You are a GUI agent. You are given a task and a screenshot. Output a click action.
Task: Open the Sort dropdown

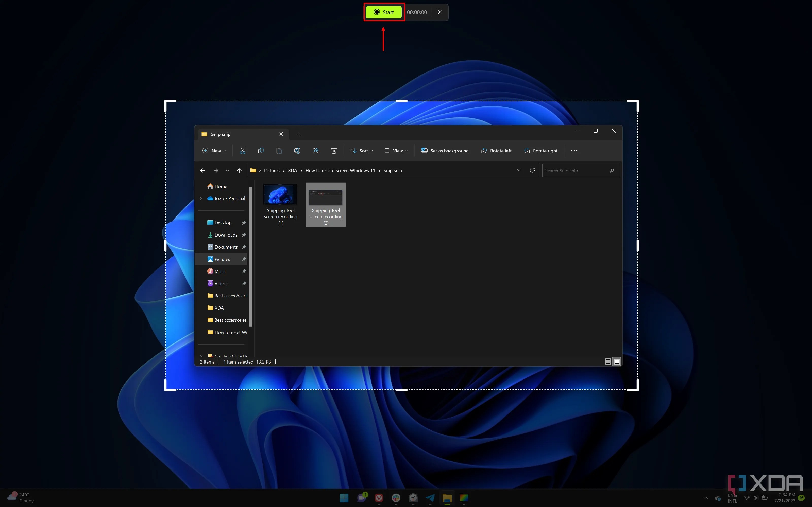(x=362, y=151)
